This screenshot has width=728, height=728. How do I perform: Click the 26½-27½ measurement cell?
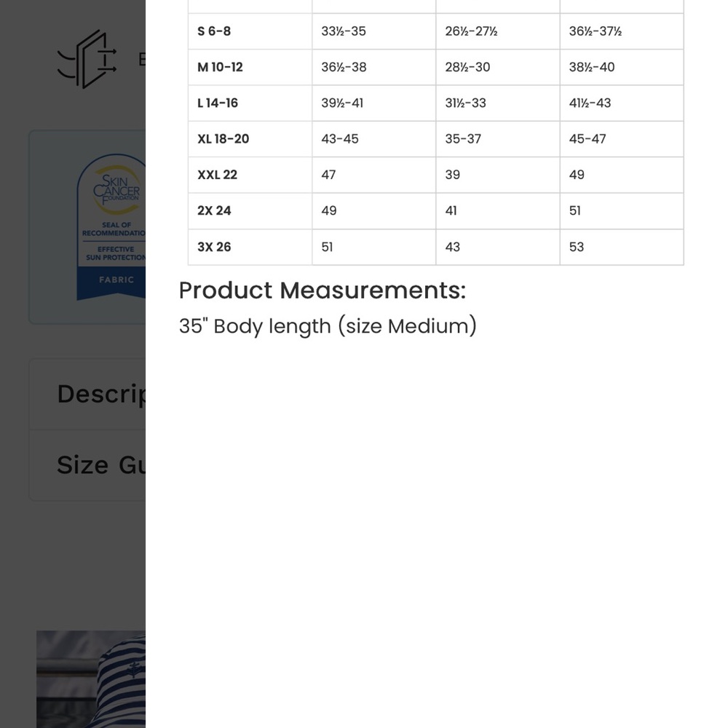[498, 31]
